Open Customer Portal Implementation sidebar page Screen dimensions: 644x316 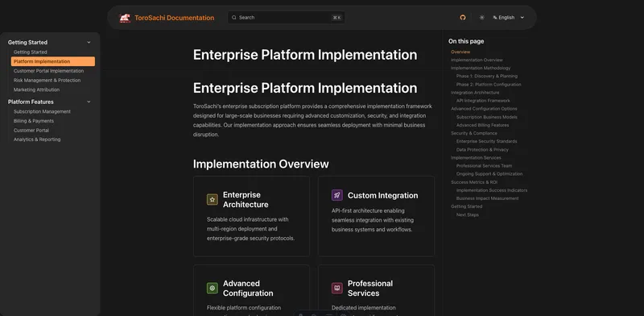48,71
